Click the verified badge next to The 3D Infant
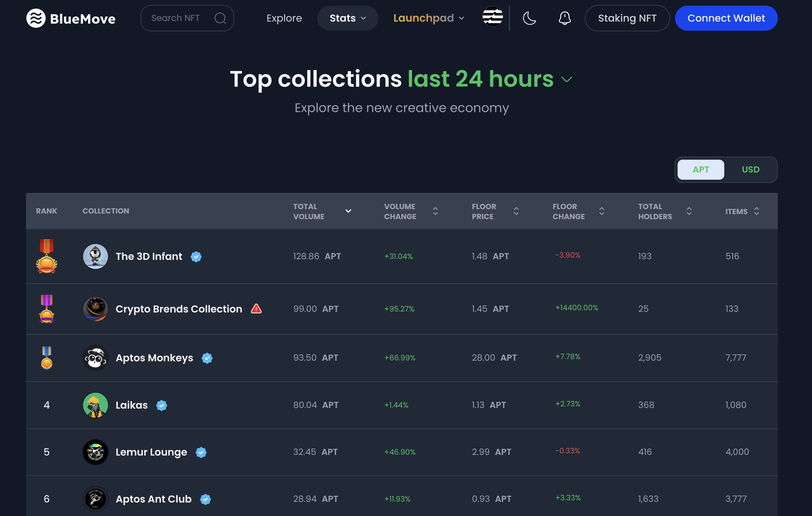 pos(196,256)
